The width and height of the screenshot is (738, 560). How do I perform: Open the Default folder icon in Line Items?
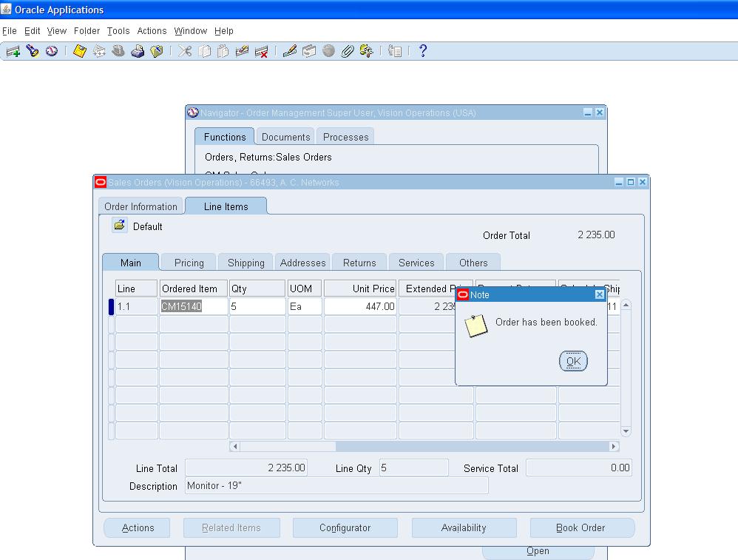click(120, 225)
